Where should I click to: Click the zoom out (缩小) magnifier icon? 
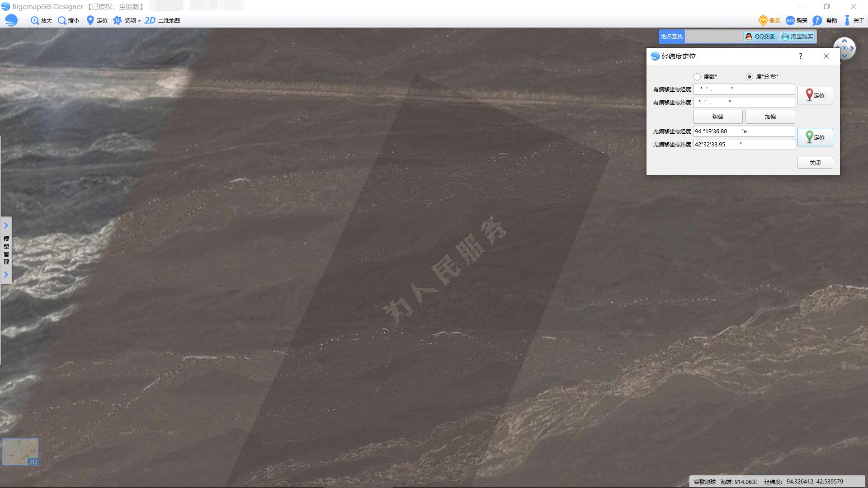tap(62, 20)
